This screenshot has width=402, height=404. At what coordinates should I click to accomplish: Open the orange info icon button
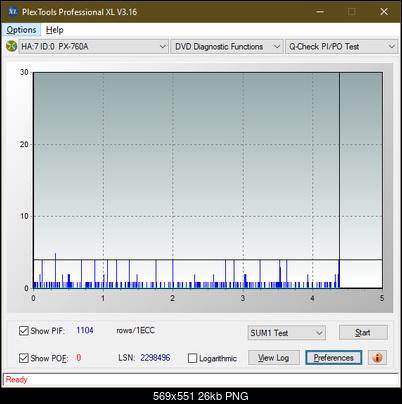point(377,358)
